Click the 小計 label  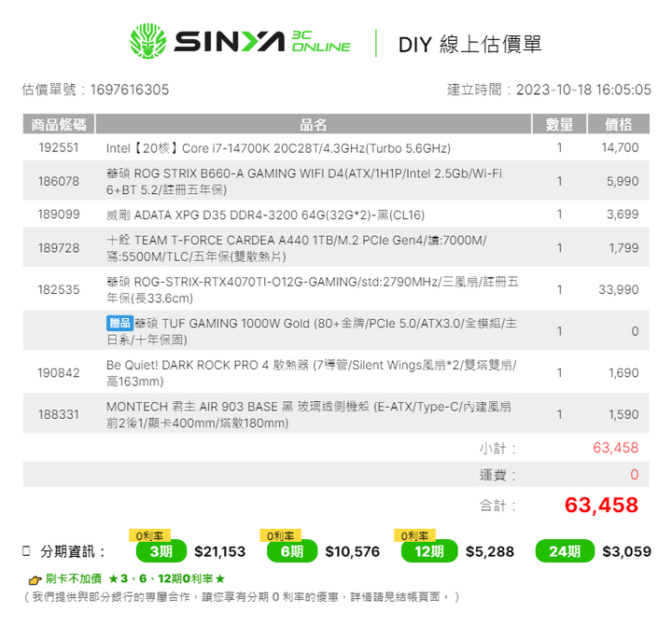pyautogui.click(x=497, y=449)
